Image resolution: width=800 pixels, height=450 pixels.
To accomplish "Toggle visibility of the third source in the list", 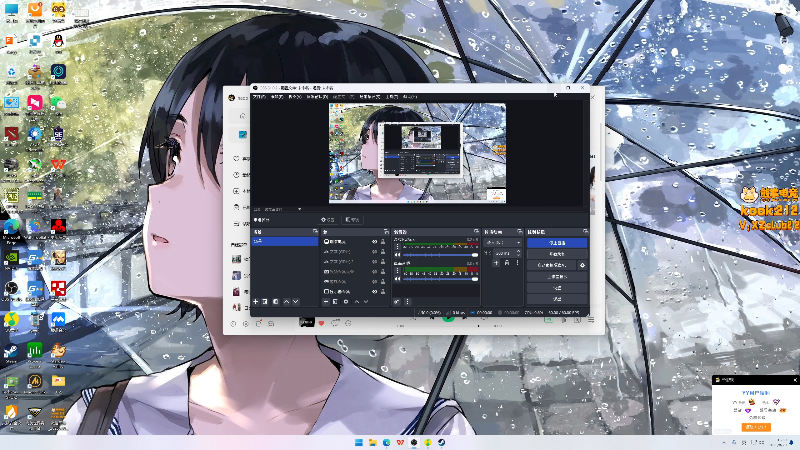I will click(x=374, y=261).
